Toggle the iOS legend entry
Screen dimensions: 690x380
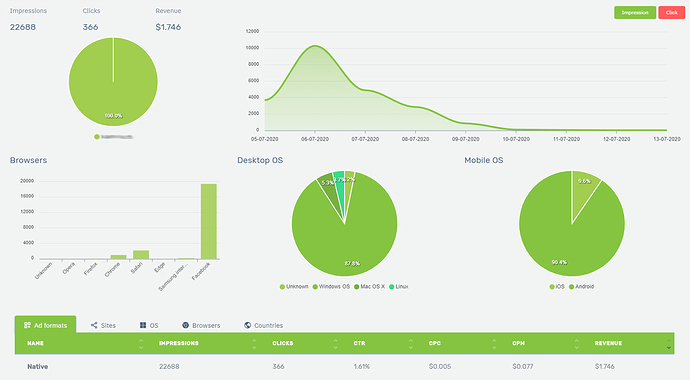557,286
